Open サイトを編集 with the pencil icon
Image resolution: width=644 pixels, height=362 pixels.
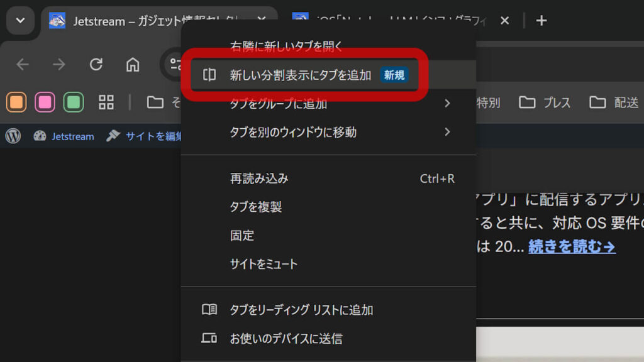[153, 136]
